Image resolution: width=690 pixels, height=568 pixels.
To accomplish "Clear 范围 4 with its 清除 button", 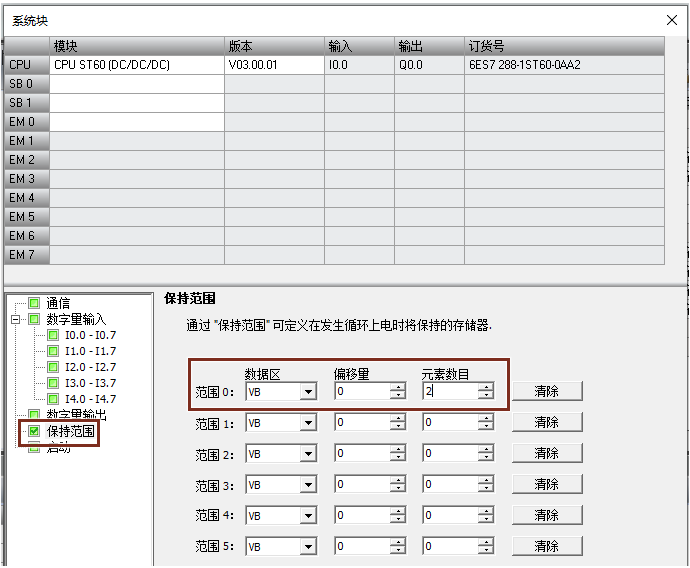I will coord(547,515).
